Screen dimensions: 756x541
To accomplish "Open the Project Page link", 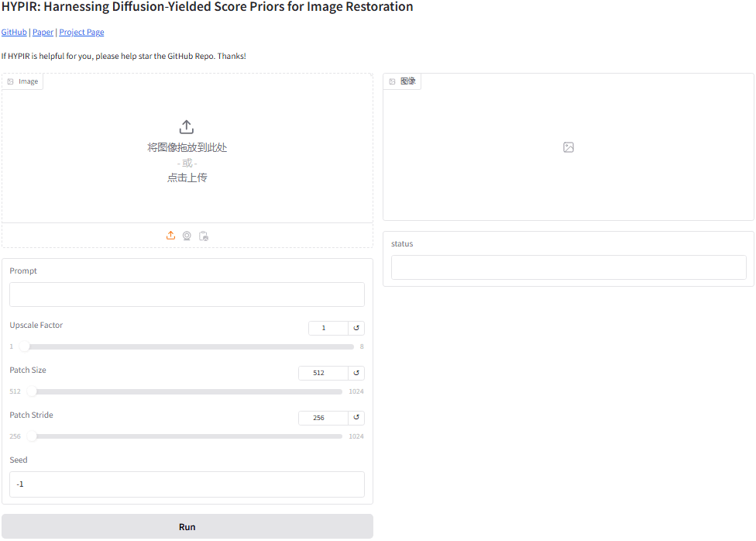I will [x=81, y=33].
